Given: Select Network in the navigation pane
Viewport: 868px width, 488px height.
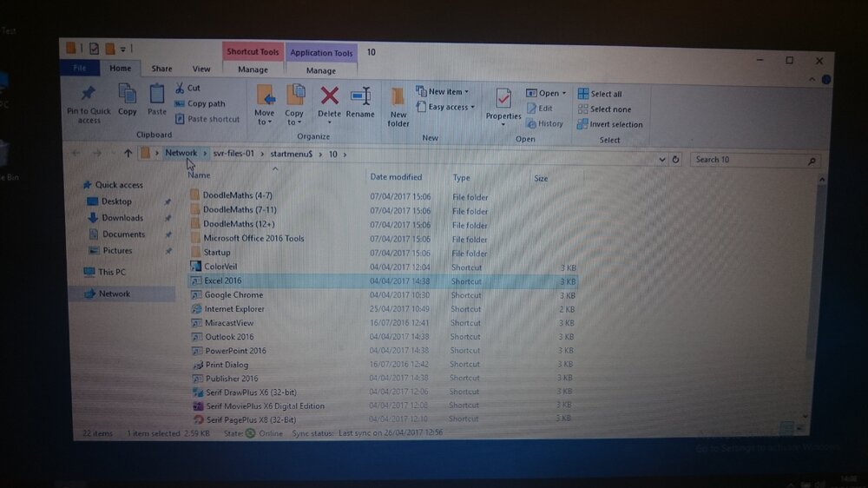Looking at the screenshot, I should click(x=108, y=293).
